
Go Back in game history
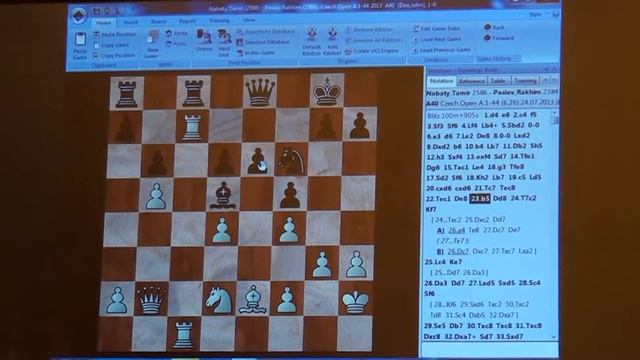pos(494,27)
